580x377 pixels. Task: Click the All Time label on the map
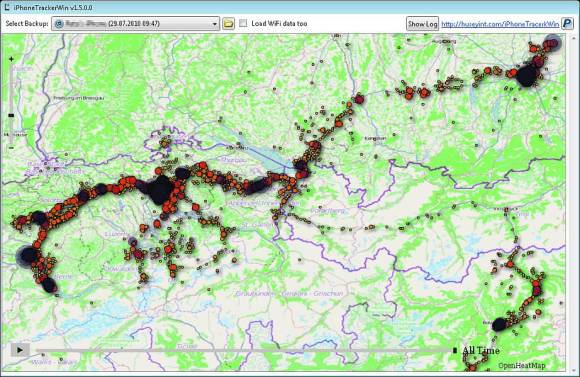pyautogui.click(x=481, y=350)
